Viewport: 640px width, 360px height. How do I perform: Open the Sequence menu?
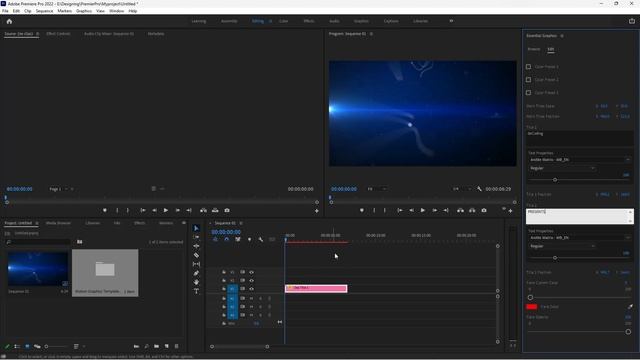click(44, 11)
